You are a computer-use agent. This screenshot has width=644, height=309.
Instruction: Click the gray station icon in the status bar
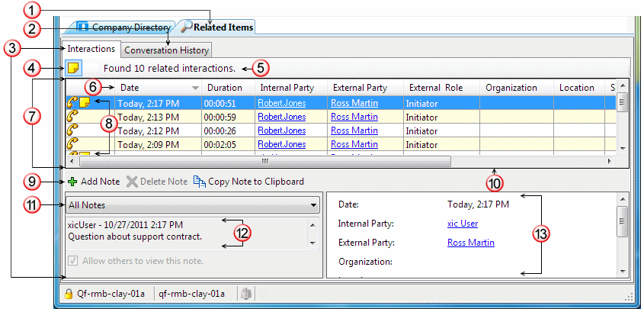244,293
